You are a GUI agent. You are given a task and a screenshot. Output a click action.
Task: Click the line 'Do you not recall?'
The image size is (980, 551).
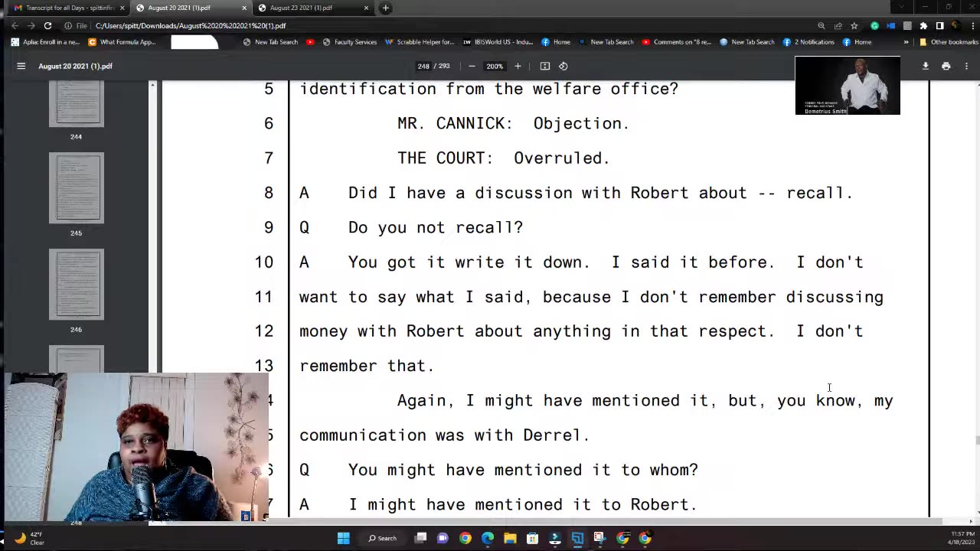pos(436,228)
